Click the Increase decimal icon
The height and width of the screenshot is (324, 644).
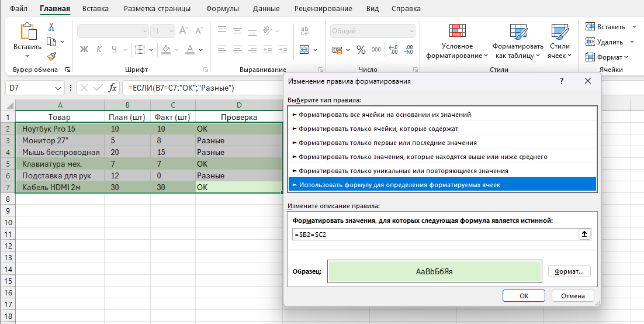pos(393,50)
